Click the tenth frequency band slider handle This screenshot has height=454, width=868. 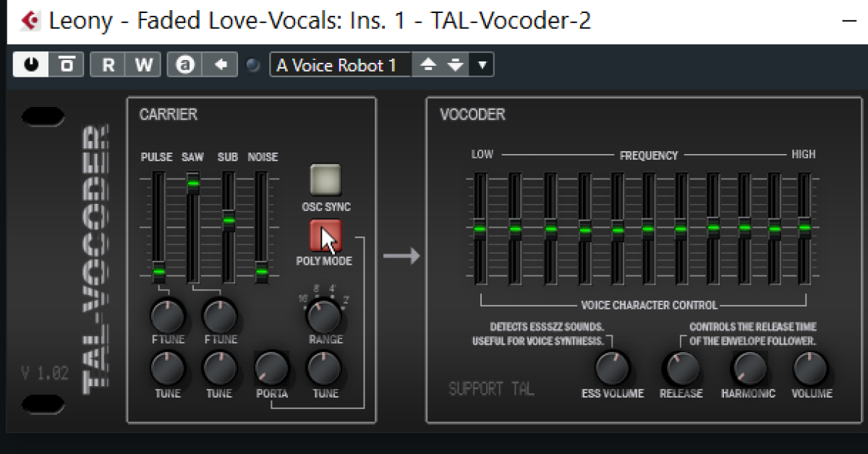click(x=775, y=229)
